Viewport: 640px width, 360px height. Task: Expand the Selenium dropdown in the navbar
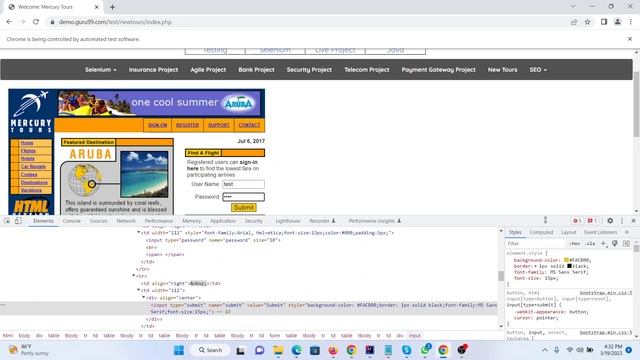(x=100, y=70)
